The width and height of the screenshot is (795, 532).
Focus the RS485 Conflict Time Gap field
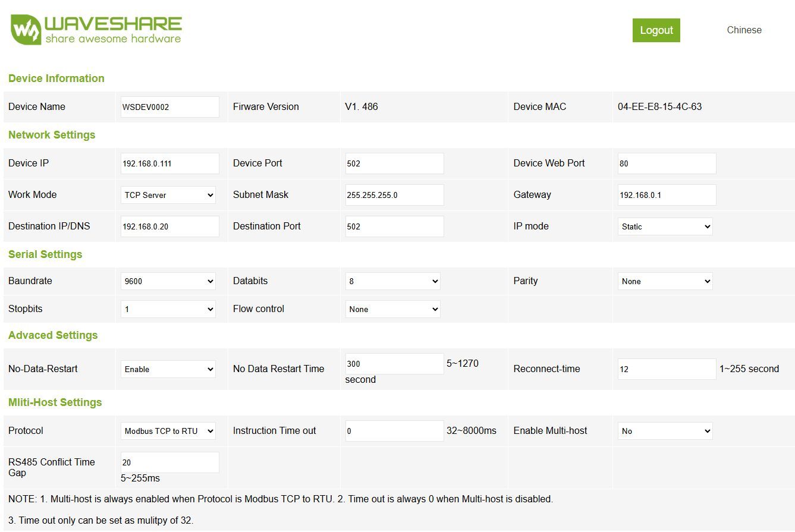pos(169,462)
